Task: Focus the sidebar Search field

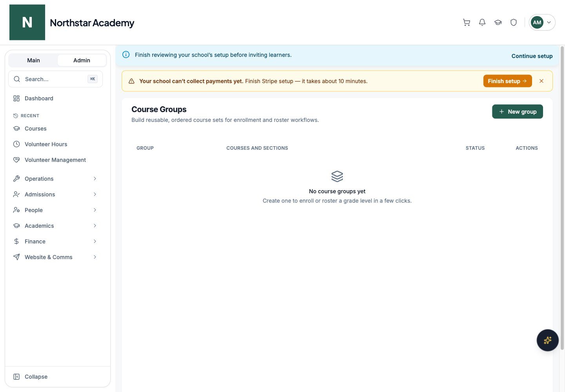Action: pyautogui.click(x=55, y=79)
